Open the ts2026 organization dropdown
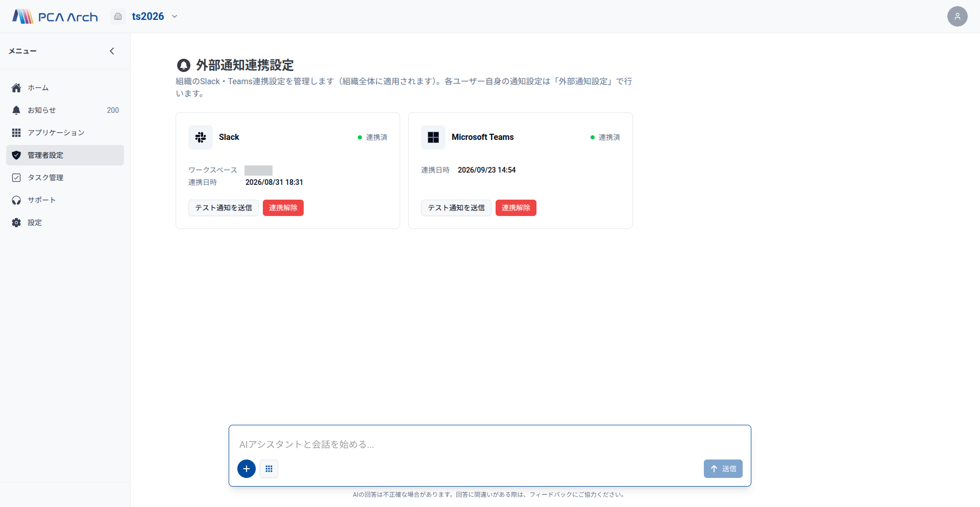This screenshot has width=980, height=507. pyautogui.click(x=155, y=16)
